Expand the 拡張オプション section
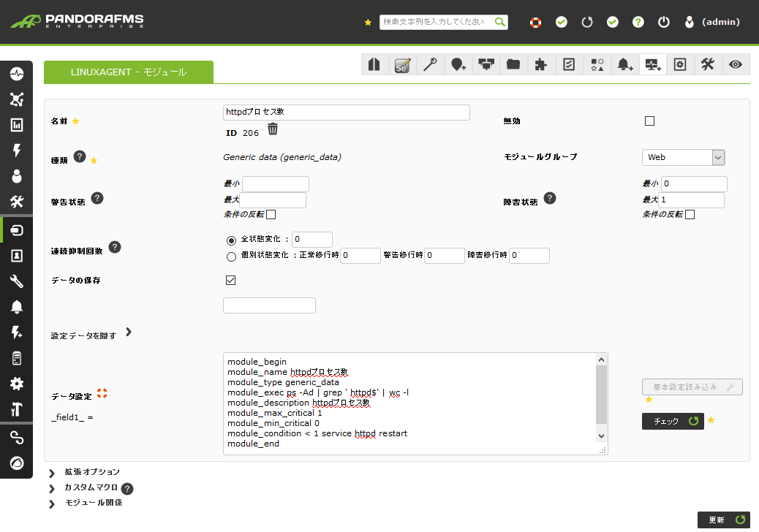The width and height of the screenshot is (759, 532). tap(52, 473)
